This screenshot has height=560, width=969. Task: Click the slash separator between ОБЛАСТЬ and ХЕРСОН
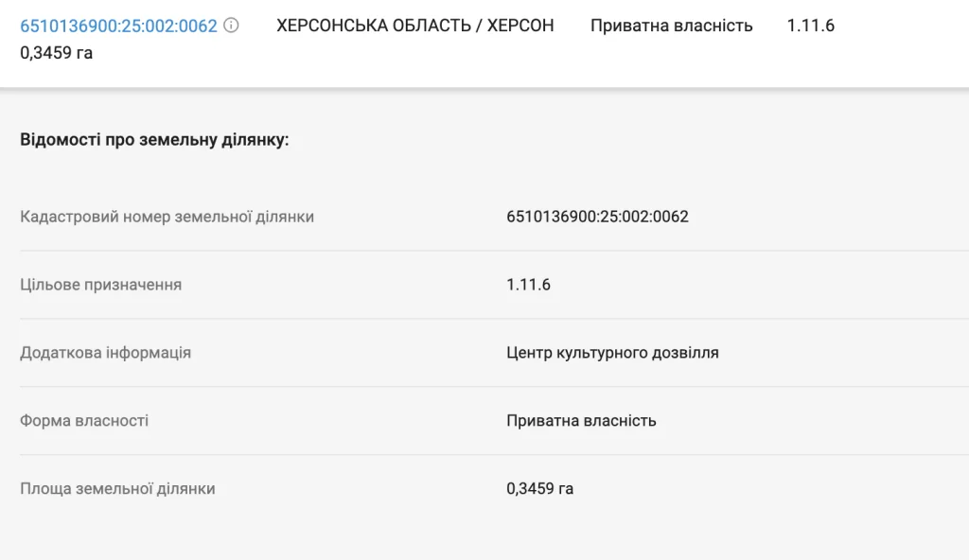(480, 26)
